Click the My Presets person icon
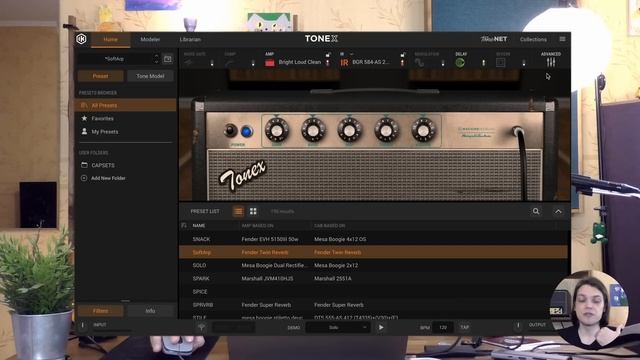The height and width of the screenshot is (360, 640). pyautogui.click(x=84, y=131)
